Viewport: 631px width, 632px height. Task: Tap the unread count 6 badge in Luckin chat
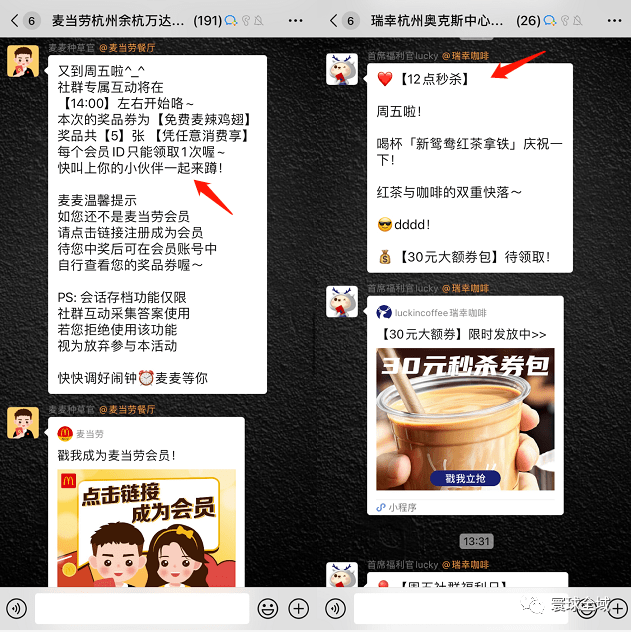pyautogui.click(x=351, y=21)
